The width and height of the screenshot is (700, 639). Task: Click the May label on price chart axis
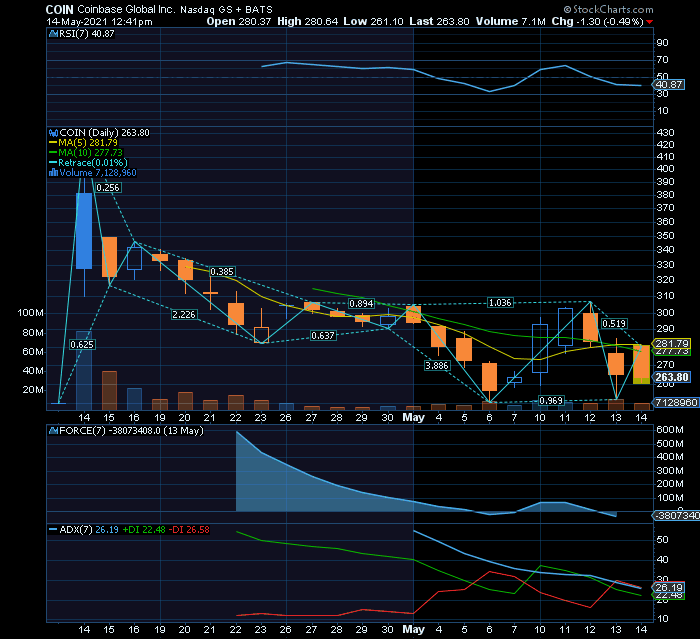(x=413, y=417)
